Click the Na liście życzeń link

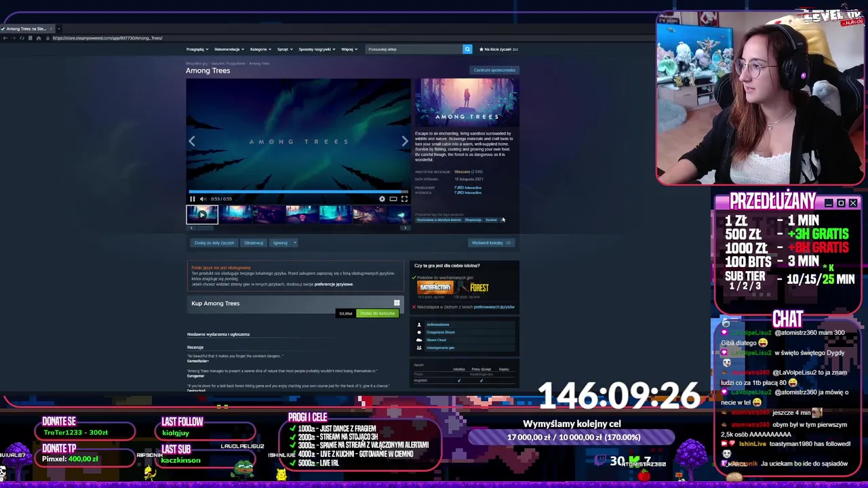tap(498, 49)
